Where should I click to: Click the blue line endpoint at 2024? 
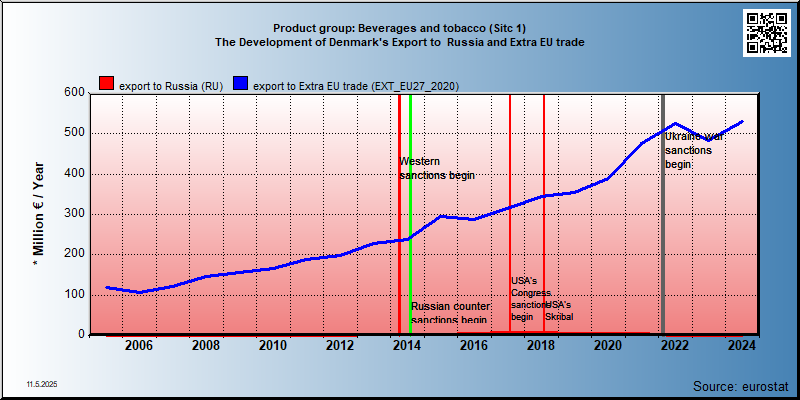(742, 121)
